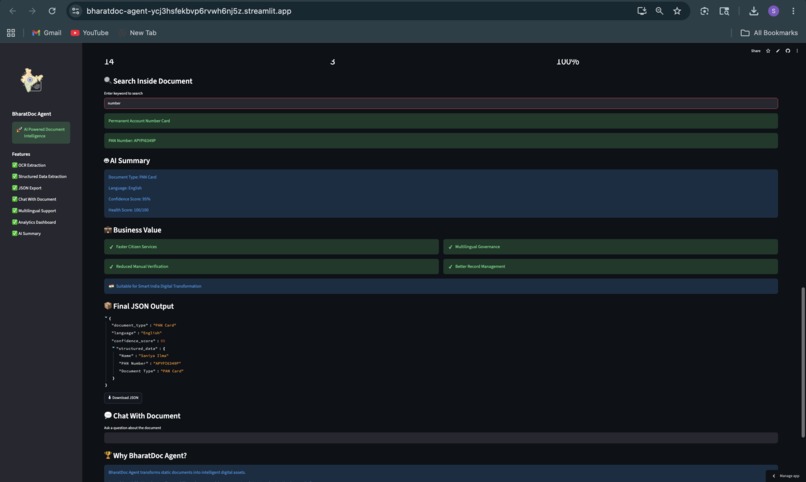The height and width of the screenshot is (482, 806).
Task: Open YouTube bookmark
Action: [89, 33]
